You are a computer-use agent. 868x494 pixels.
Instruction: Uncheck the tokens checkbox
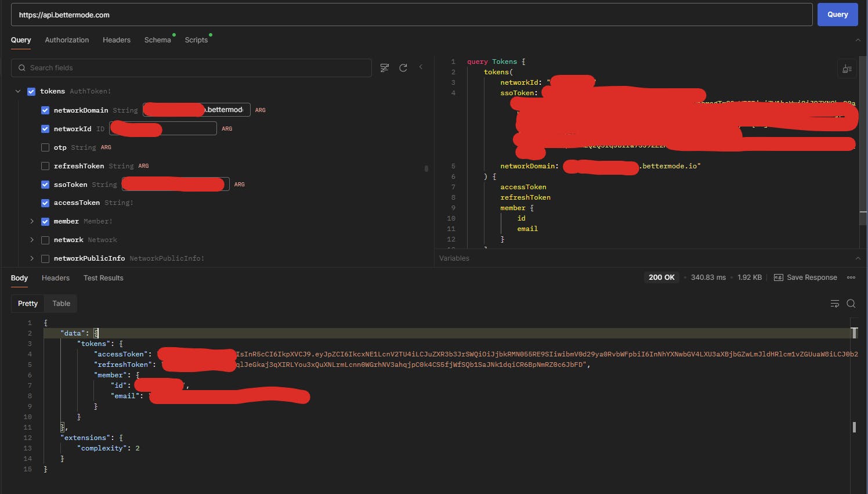click(x=31, y=92)
